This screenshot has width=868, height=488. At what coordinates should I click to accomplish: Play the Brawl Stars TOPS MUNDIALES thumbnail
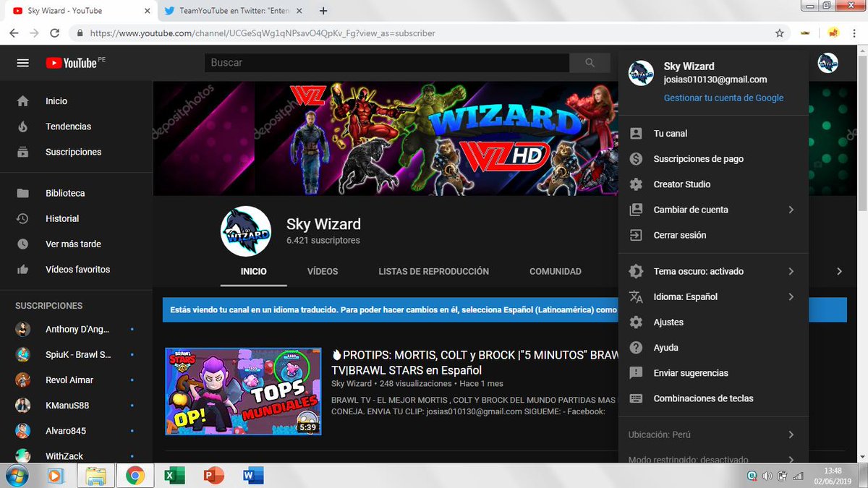click(x=243, y=392)
